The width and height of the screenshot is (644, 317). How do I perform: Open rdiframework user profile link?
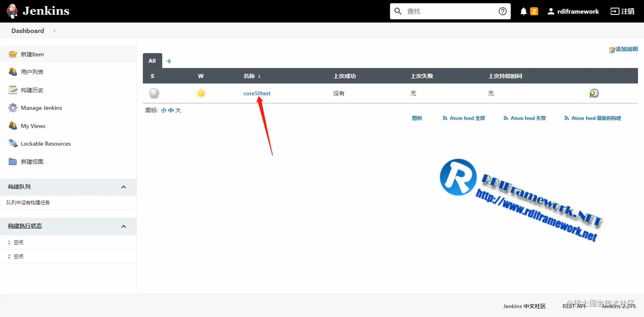tap(578, 11)
